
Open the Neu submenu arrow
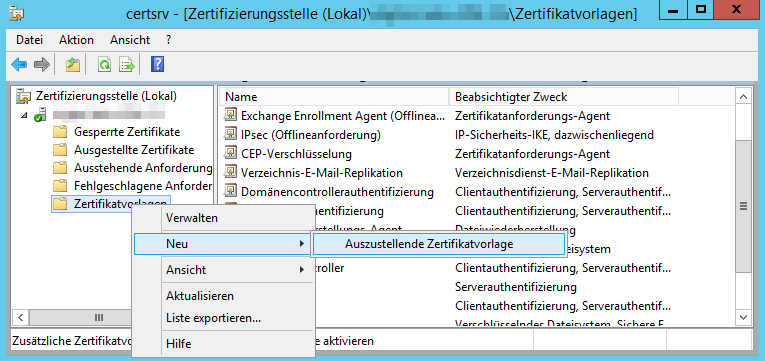tap(302, 243)
